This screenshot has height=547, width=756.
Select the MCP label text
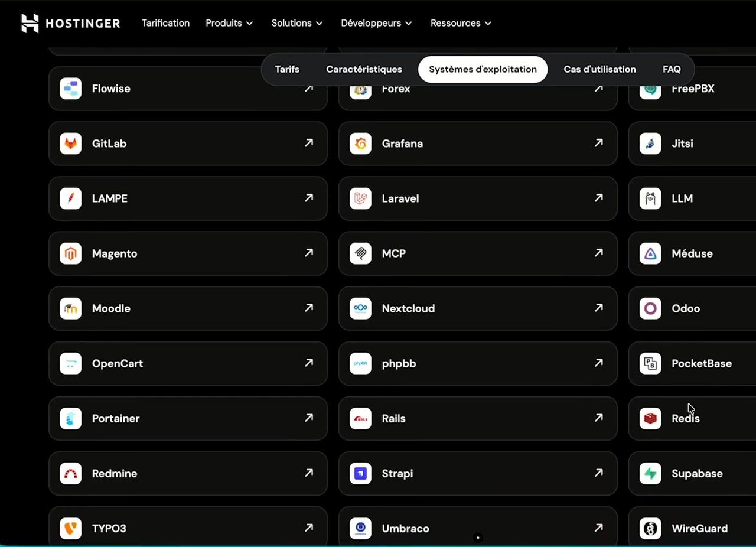click(x=394, y=253)
